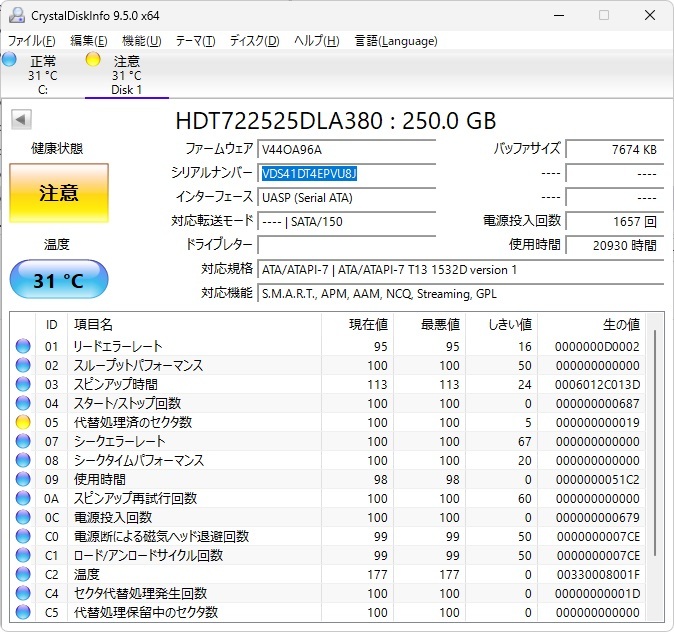This screenshot has height=632, width=674.
Task: Click status circle for ID 03 row
Action: click(23, 384)
